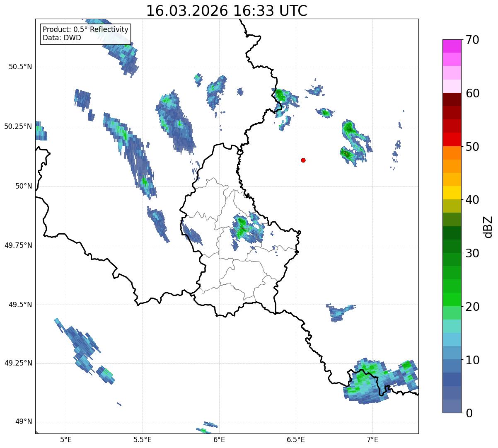Click the 'Data: DWD' text
Image resolution: width=498 pixels, height=448 pixels.
pos(62,38)
